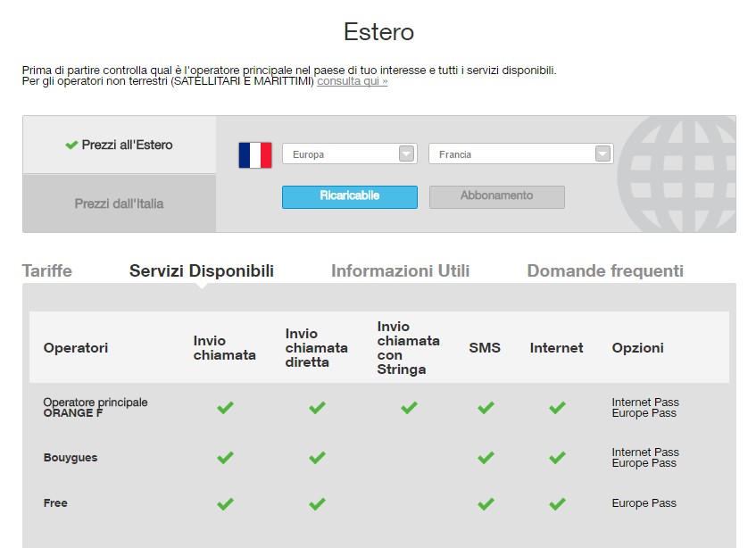Click Orange F SMS checkmark
The width and height of the screenshot is (756, 548).
tap(486, 408)
